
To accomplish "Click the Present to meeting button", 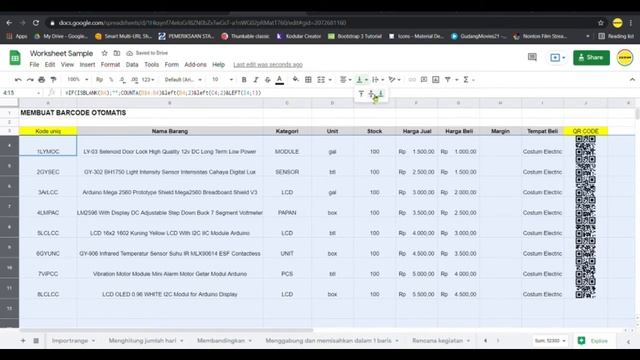I will point(558,58).
